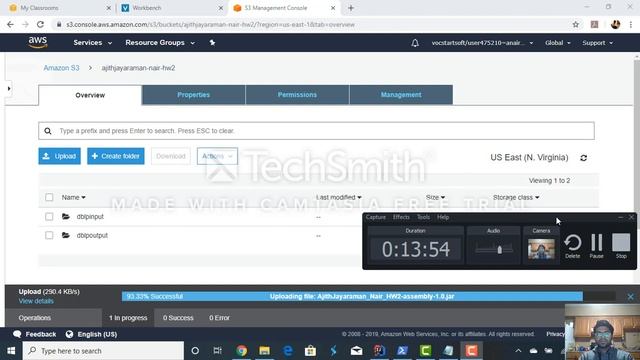
Task: Open Camtasia Capture menu
Action: [376, 217]
